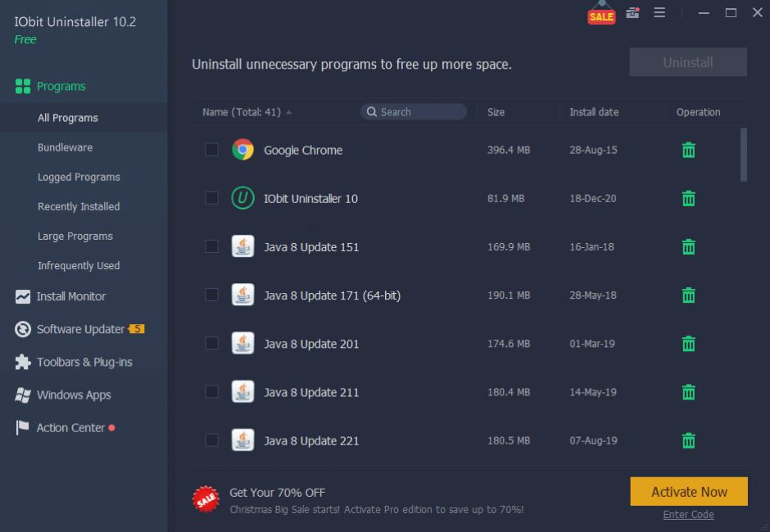The height and width of the screenshot is (532, 770).
Task: Click the Java icon beside Java 8 Update 221
Action: (x=242, y=440)
